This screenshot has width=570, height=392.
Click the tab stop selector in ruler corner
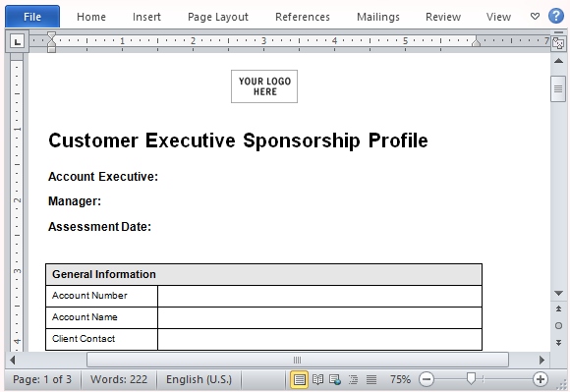[x=17, y=41]
